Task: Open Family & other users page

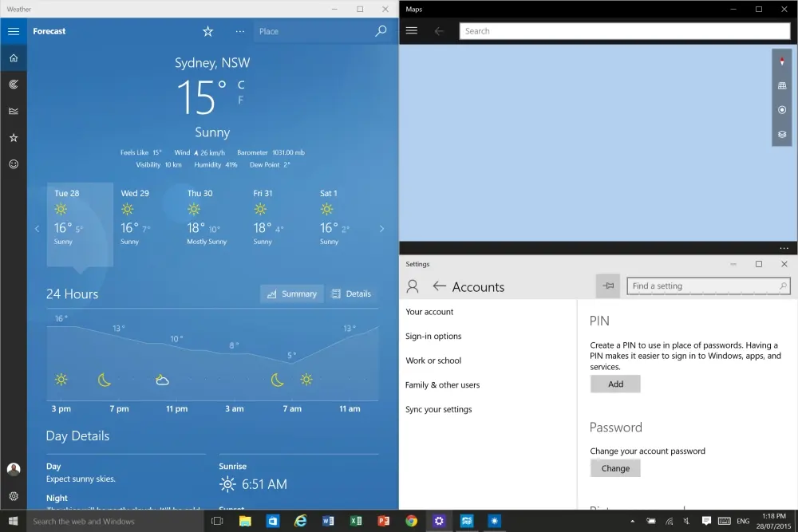Action: coord(443,385)
